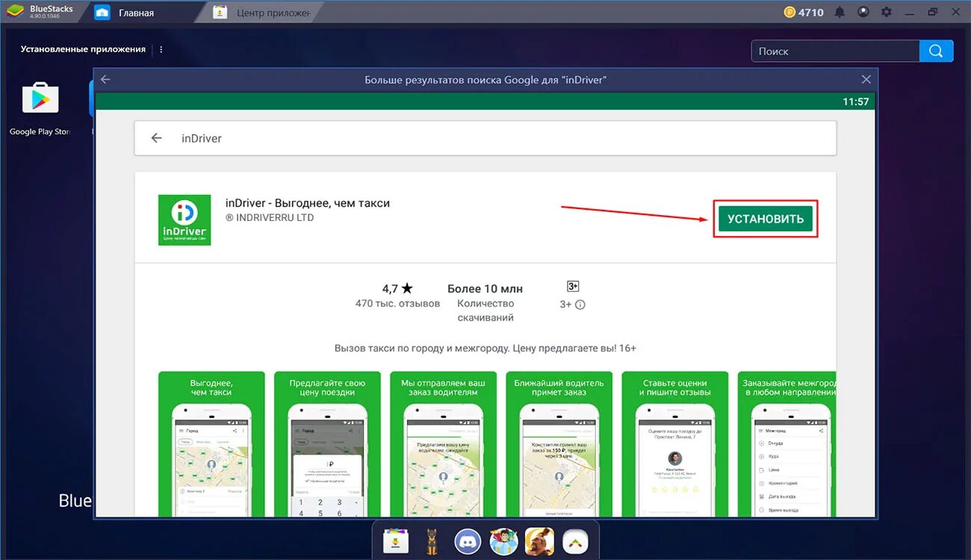Open the notifications bell

coord(840,12)
